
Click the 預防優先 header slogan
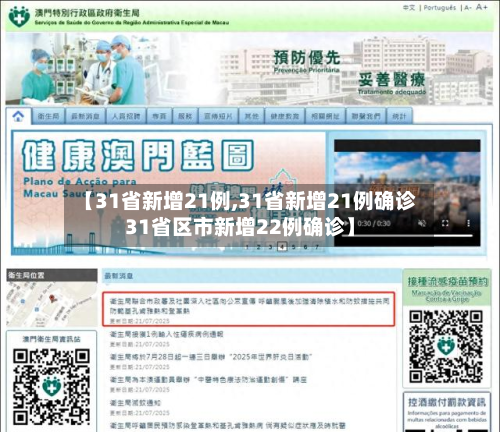click(307, 58)
